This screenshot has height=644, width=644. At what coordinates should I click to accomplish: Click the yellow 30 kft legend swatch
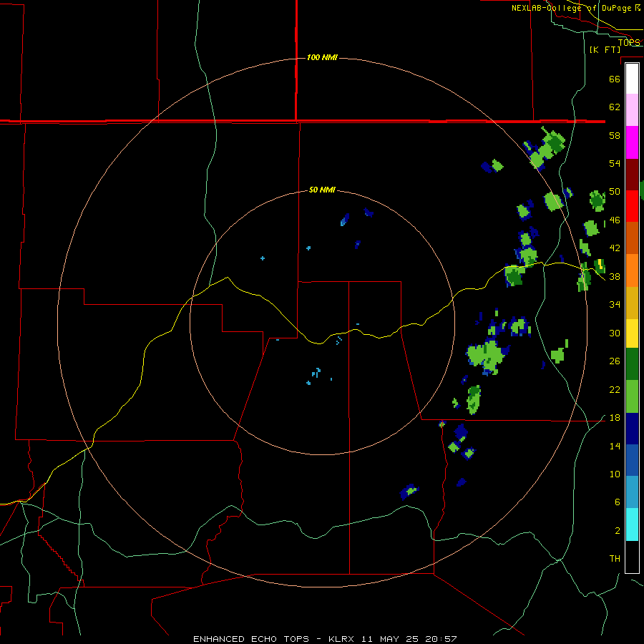click(x=632, y=333)
